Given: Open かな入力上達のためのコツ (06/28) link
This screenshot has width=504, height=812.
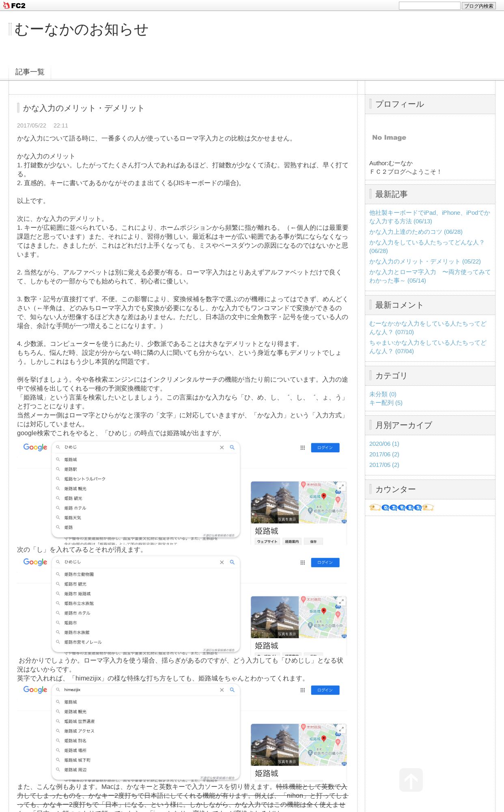Looking at the screenshot, I should 416,232.
